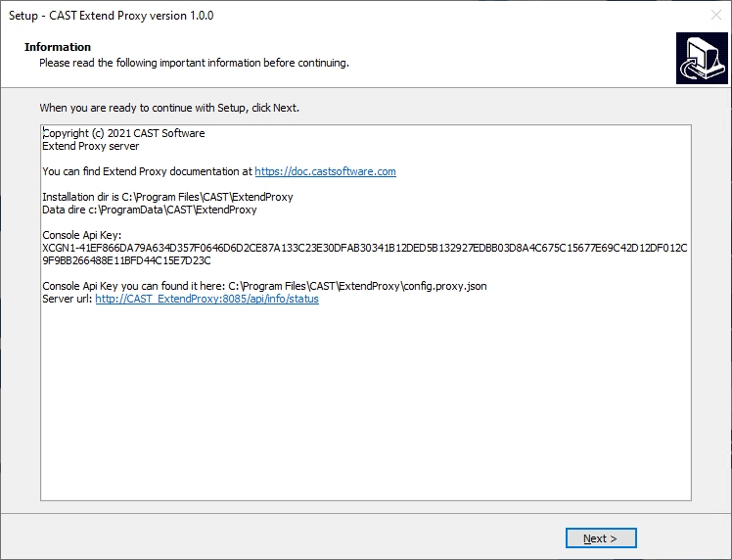Viewport: 732px width, 560px height.
Task: Click the Information heading
Action: tap(58, 47)
